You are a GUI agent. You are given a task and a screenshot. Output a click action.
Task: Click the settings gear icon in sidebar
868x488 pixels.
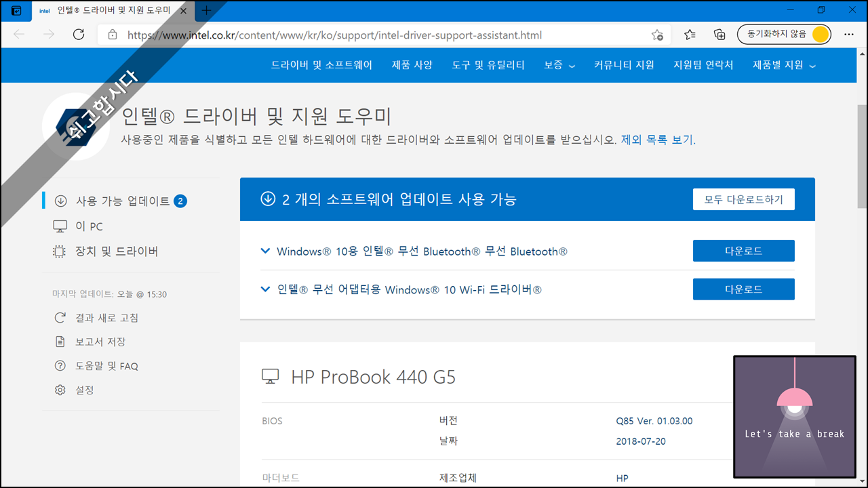click(60, 390)
